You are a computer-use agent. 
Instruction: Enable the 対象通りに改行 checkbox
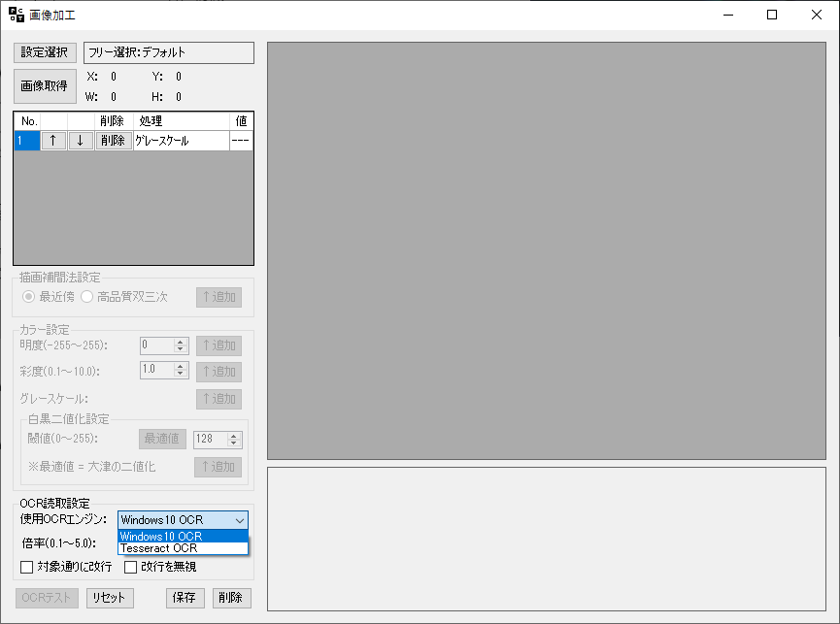tap(26, 567)
